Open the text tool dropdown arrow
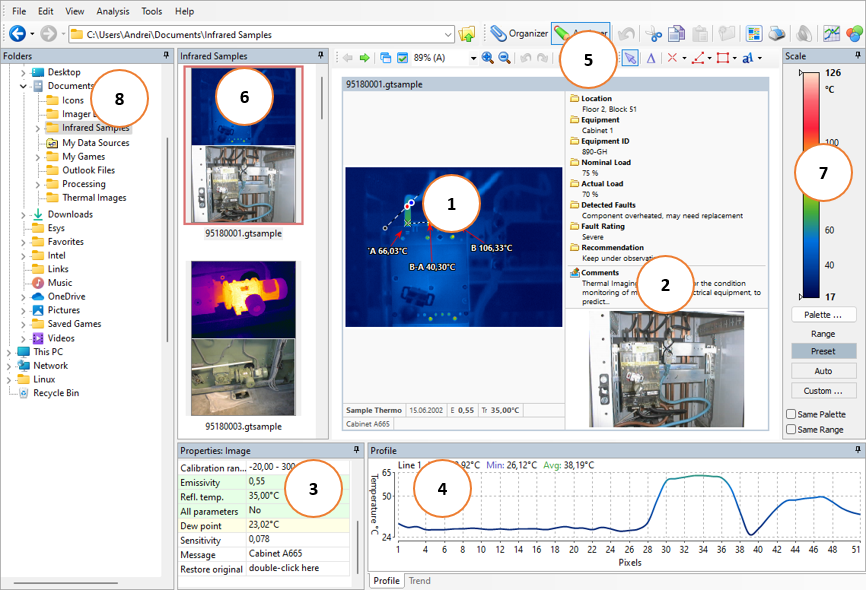The width and height of the screenshot is (866, 590). click(760, 58)
